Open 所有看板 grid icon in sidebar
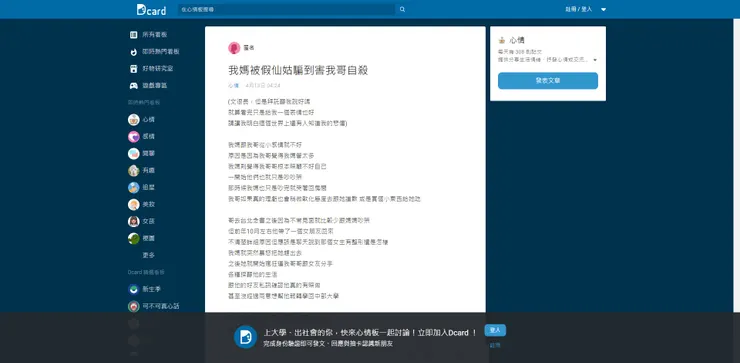The width and height of the screenshot is (740, 363). (x=134, y=34)
